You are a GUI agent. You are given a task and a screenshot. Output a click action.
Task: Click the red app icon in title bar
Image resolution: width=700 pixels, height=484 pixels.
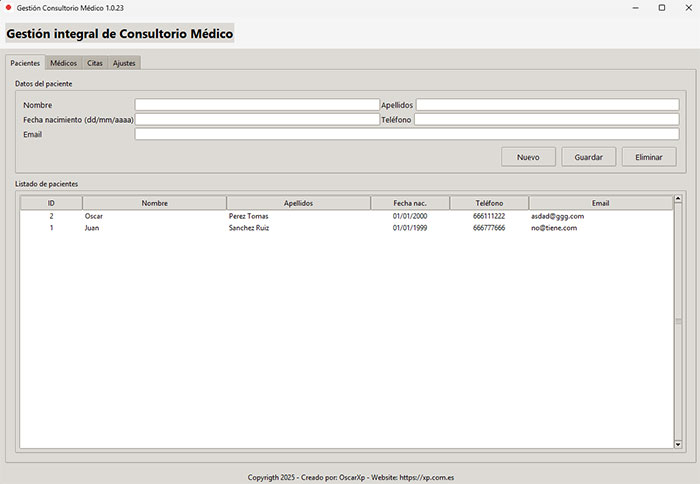coord(9,7)
